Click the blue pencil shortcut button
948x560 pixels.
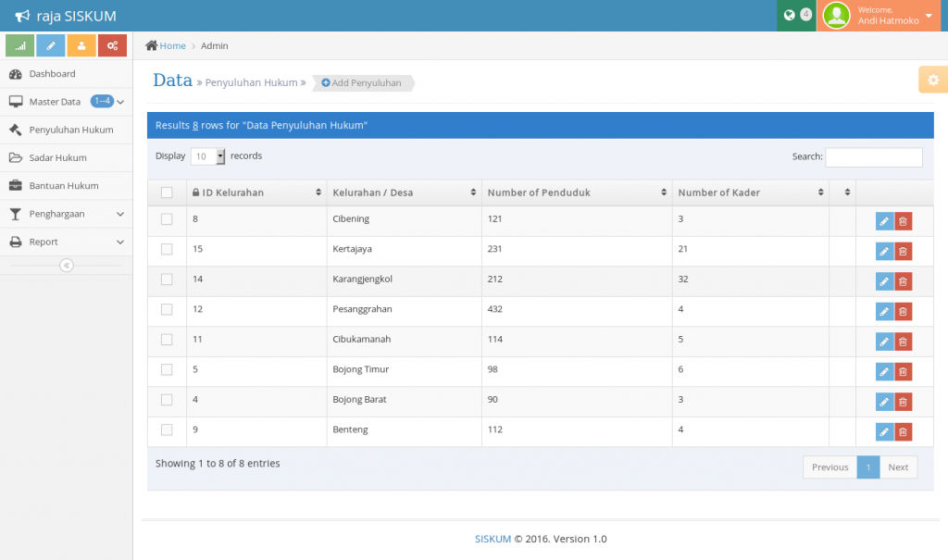coord(51,45)
